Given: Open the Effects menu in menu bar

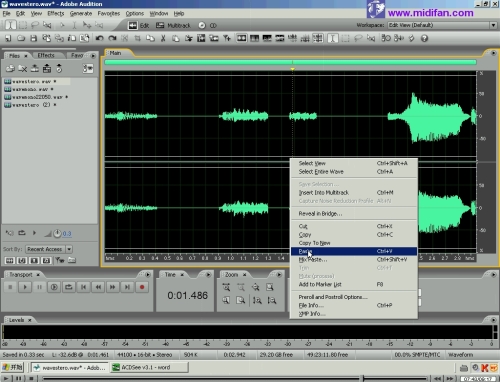Looking at the screenshot, I should click(x=56, y=13).
